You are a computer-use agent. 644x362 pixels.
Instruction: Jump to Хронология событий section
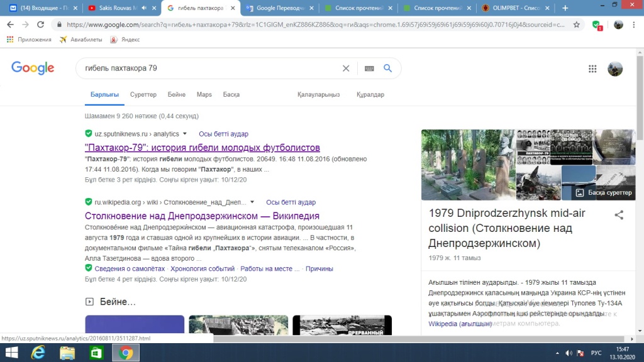203,268
